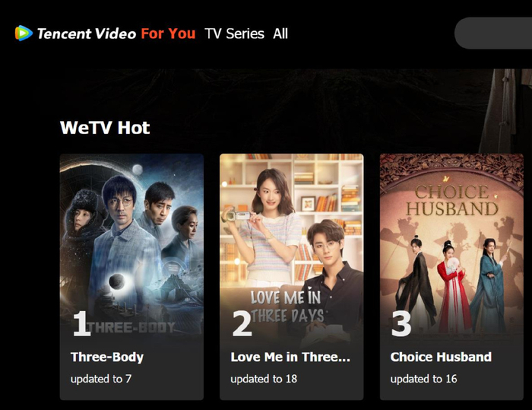Open the Tencent Video home text logo
This screenshot has height=410, width=532.
(87, 33)
